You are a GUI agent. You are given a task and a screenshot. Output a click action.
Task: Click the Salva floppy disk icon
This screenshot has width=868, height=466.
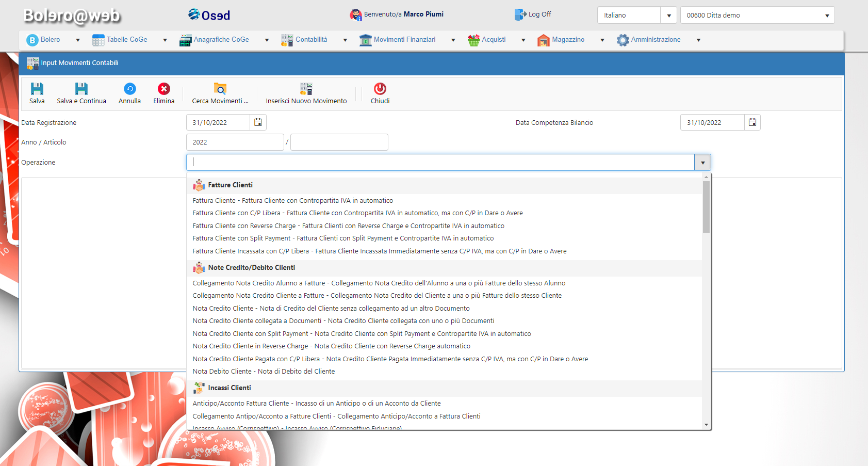click(x=37, y=89)
